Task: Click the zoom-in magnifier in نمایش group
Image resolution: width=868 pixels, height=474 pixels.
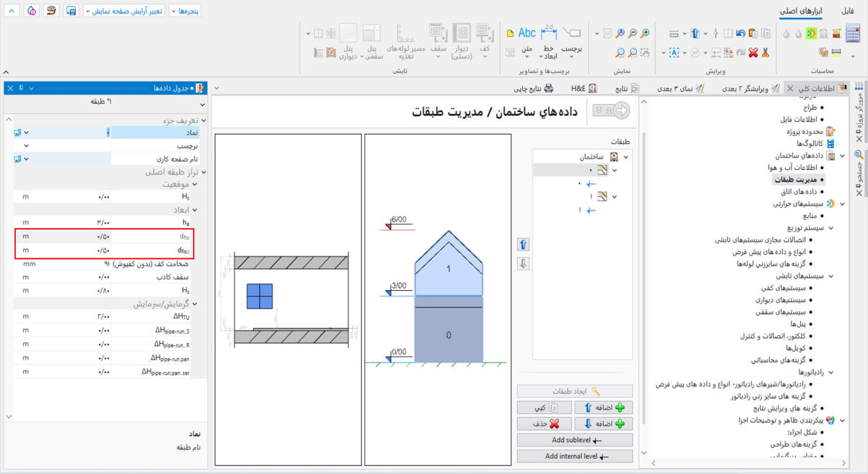Action: pos(644,33)
